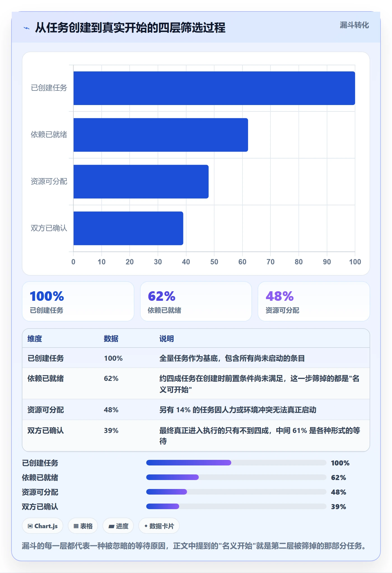
Task: Click the description 全量任务作为基底 in the table
Action: [x=232, y=358]
